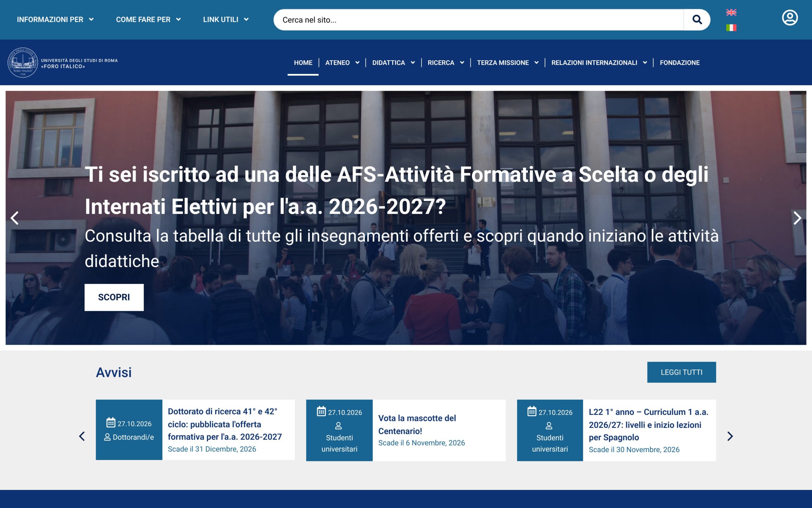Open the FONDAZIONE menu item
This screenshot has height=508, width=812.
click(679, 63)
